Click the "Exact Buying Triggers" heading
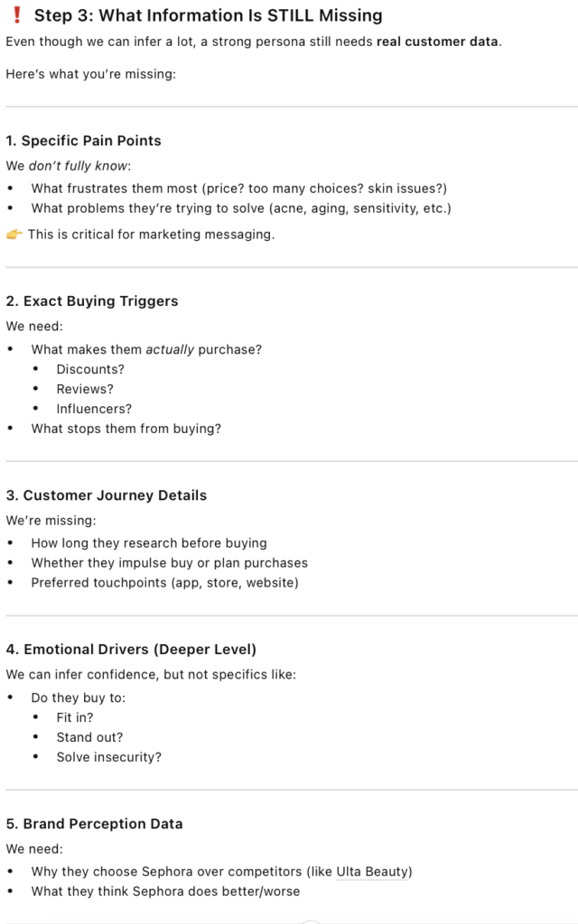This screenshot has height=924, width=578. [91, 301]
